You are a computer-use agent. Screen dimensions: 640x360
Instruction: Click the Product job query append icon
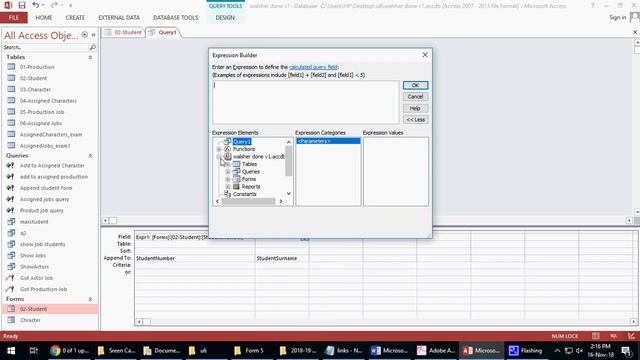click(11, 211)
